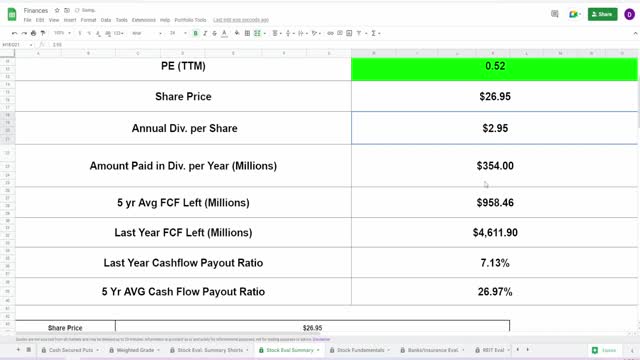Expand the merge cells dropdown arrow
The image size is (640, 360).
click(264, 33)
